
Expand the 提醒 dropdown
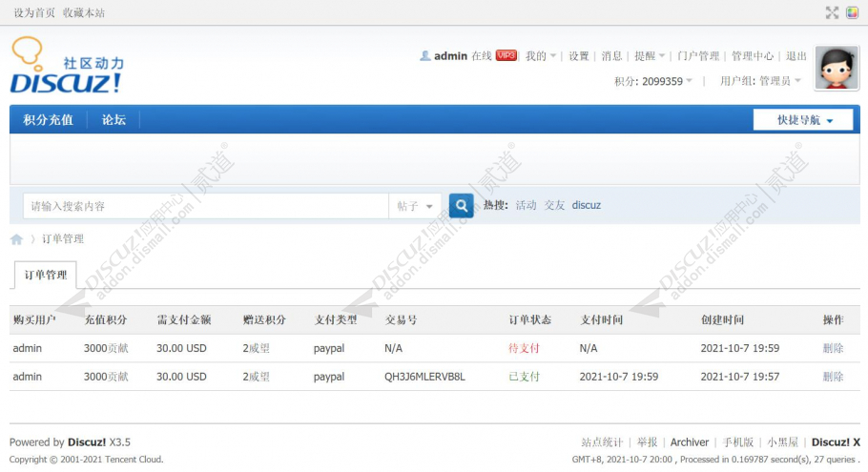[x=650, y=56]
